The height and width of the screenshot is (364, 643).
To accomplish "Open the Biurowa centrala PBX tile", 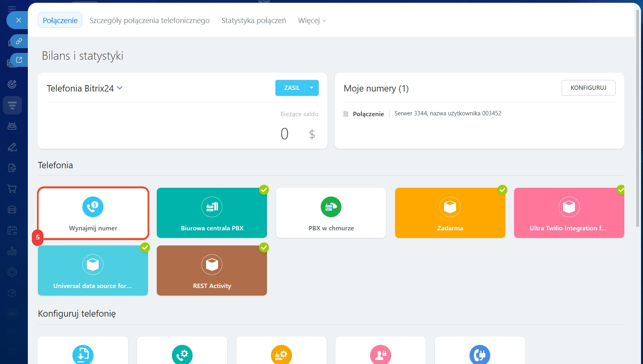I will pos(212,213).
